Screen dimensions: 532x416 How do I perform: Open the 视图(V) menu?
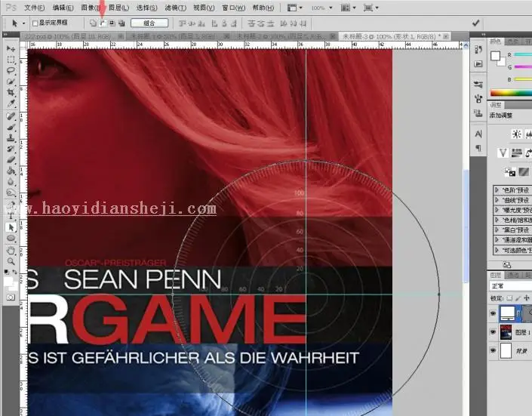tap(204, 8)
